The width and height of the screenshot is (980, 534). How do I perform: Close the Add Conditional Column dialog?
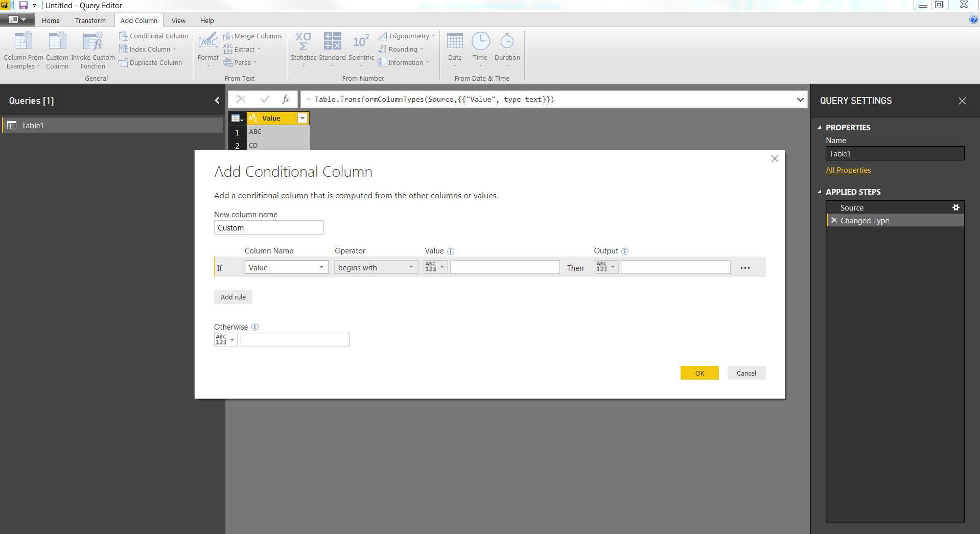[x=775, y=159]
